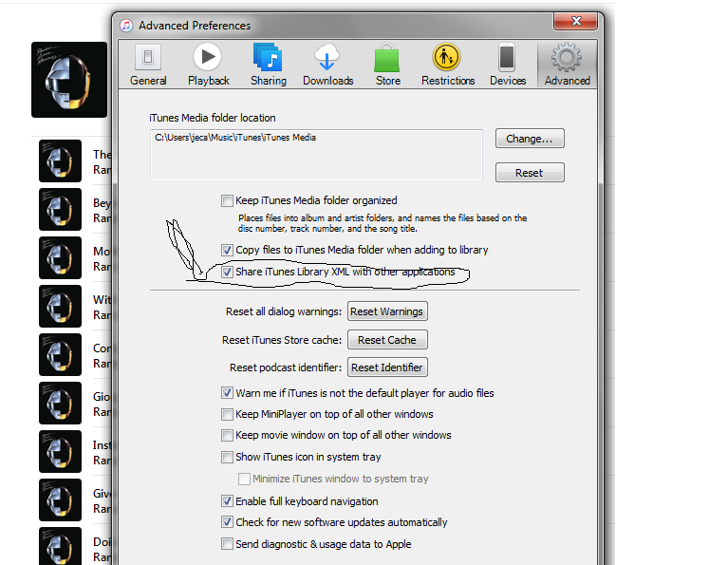Select the track thumbnail beside 'Giv'
Image resolution: width=728 pixels, height=565 pixels.
(61, 499)
